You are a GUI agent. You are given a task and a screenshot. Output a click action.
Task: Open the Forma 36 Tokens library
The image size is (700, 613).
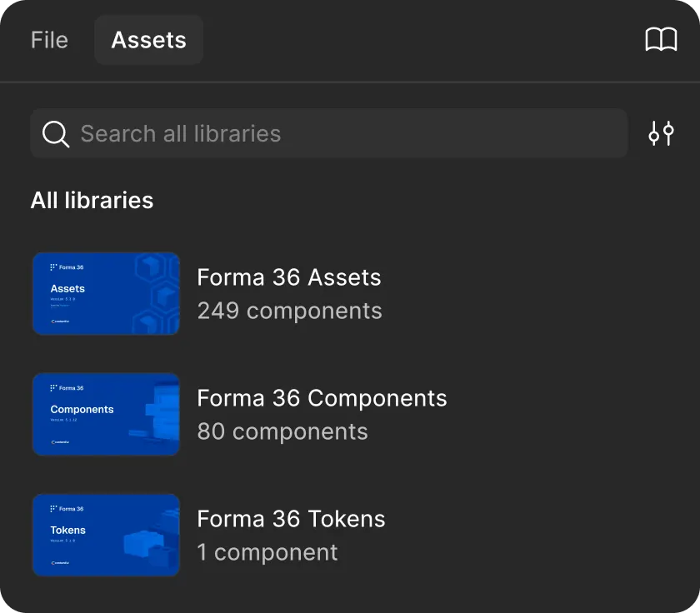pos(291,519)
